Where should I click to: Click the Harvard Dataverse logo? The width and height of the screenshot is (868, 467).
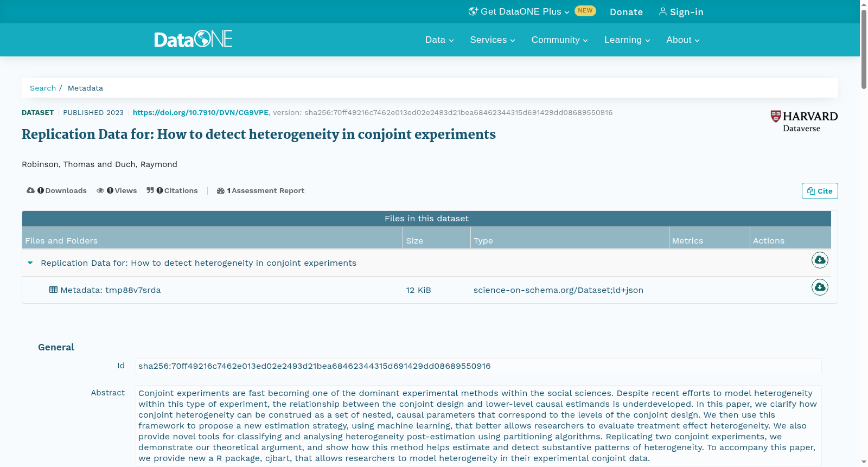click(x=804, y=121)
